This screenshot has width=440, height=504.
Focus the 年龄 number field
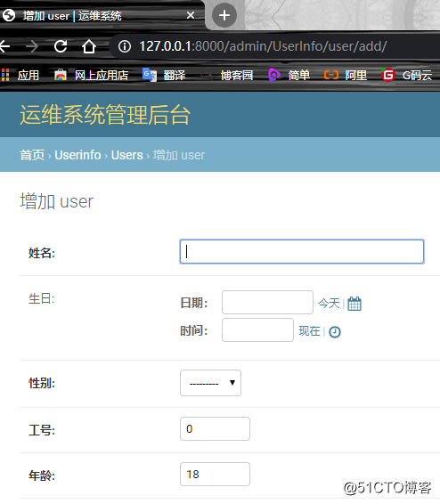click(x=215, y=474)
